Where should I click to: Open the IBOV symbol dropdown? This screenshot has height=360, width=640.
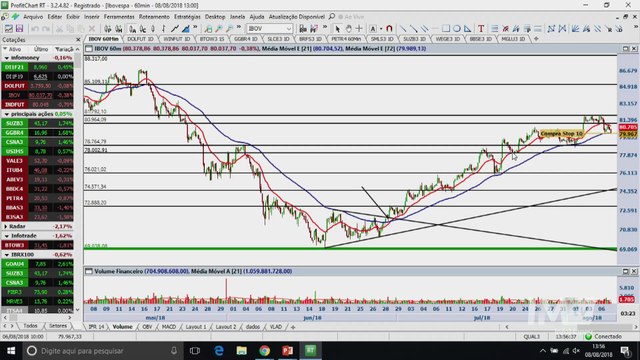(x=289, y=29)
